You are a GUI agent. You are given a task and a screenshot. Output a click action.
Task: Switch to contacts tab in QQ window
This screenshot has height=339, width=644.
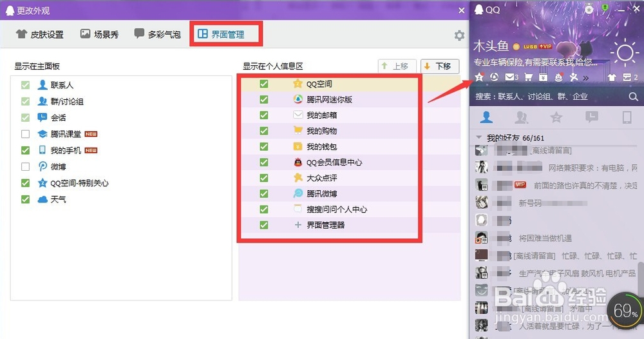(486, 117)
